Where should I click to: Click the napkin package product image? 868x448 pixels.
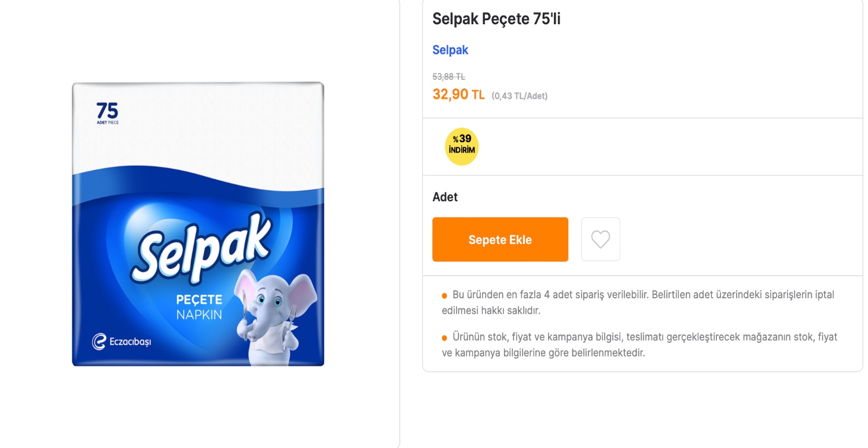click(197, 224)
